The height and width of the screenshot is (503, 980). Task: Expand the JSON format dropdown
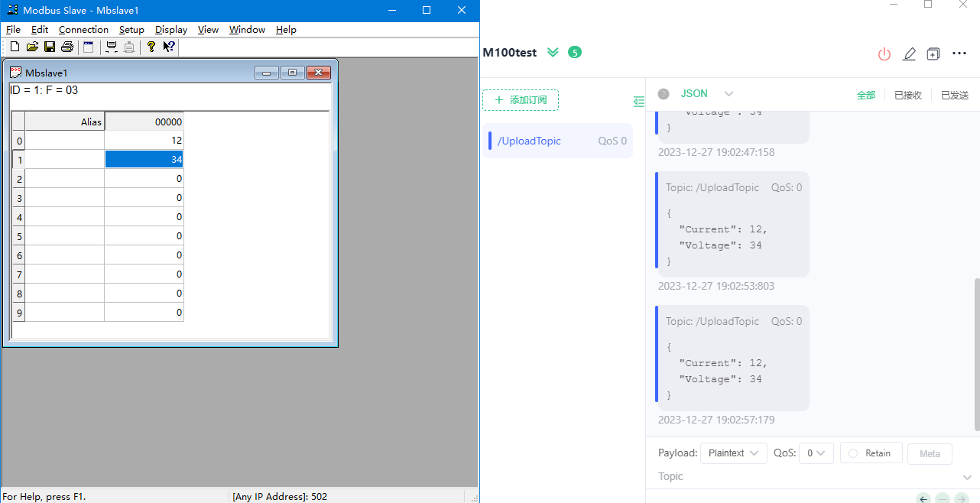click(x=729, y=94)
